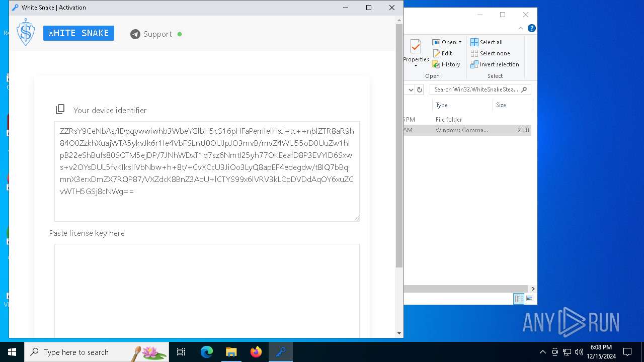The width and height of the screenshot is (644, 362).
Task: Select the Windows Command Script file row
Action: (467, 130)
